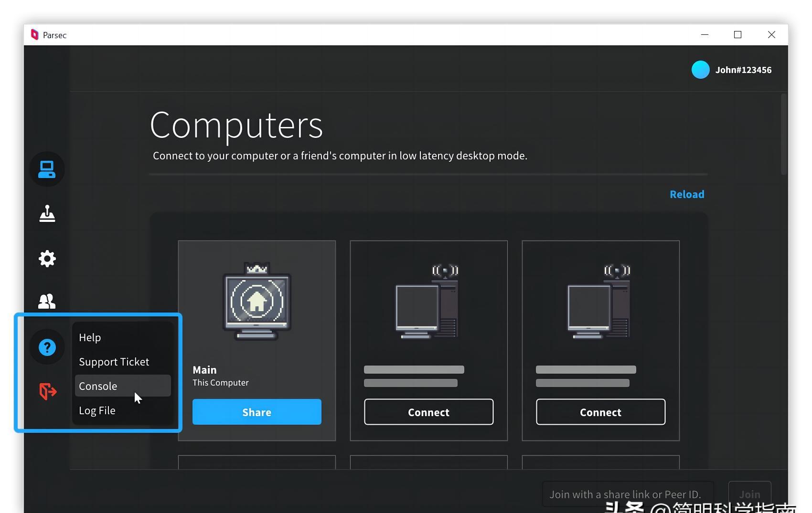Click the 'Main' computer name

204,370
